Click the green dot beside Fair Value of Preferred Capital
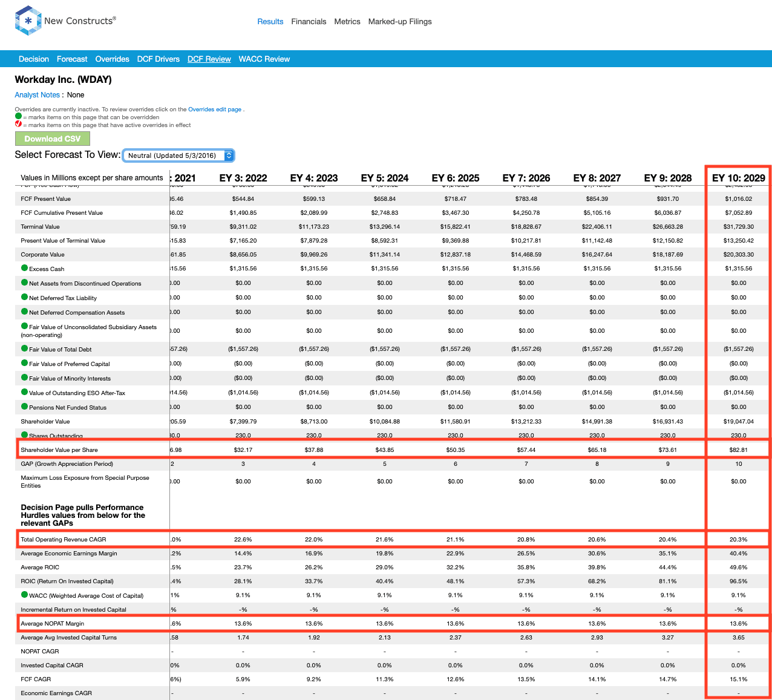The height and width of the screenshot is (700, 772). click(24, 363)
